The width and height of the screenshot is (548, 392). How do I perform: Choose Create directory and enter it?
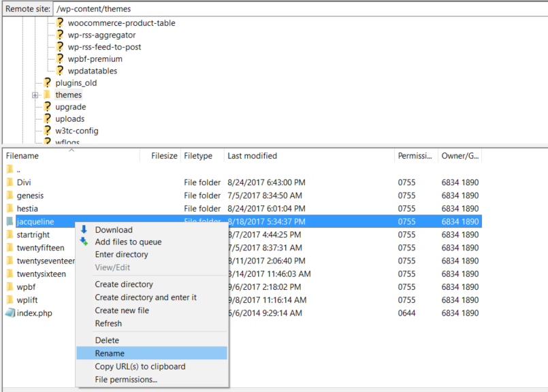(152, 297)
